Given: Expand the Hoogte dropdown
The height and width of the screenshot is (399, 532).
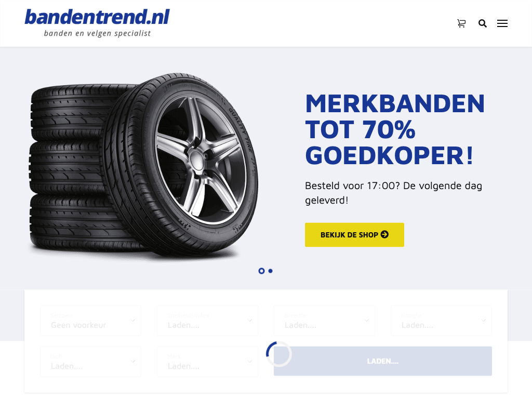Looking at the screenshot, I should [x=441, y=321].
